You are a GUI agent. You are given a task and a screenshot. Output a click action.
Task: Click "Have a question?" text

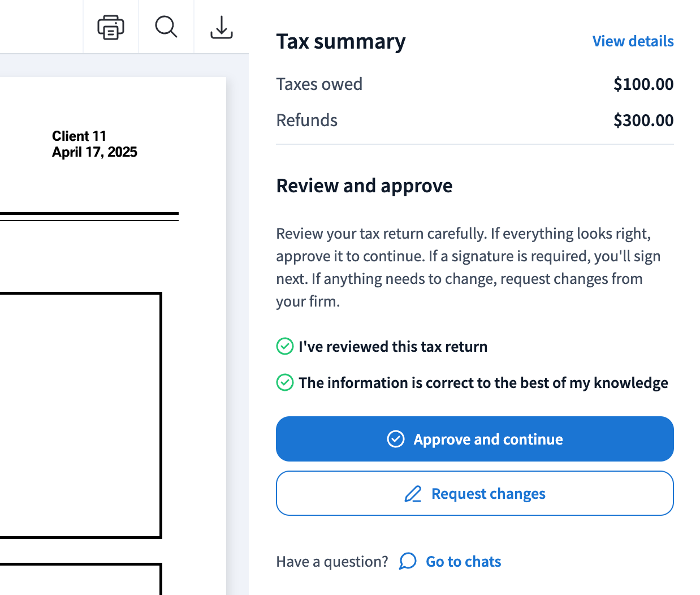tap(332, 562)
